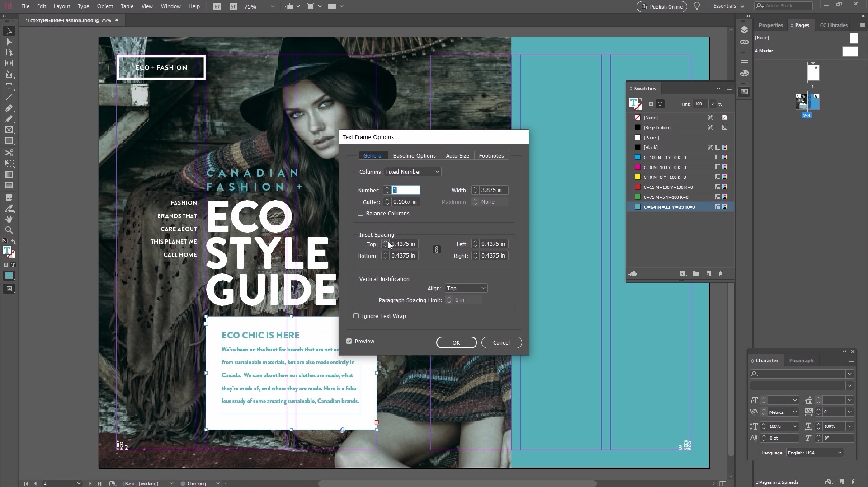Image resolution: width=868 pixels, height=487 pixels.
Task: Select the Zoom tool
Action: pos(9,230)
